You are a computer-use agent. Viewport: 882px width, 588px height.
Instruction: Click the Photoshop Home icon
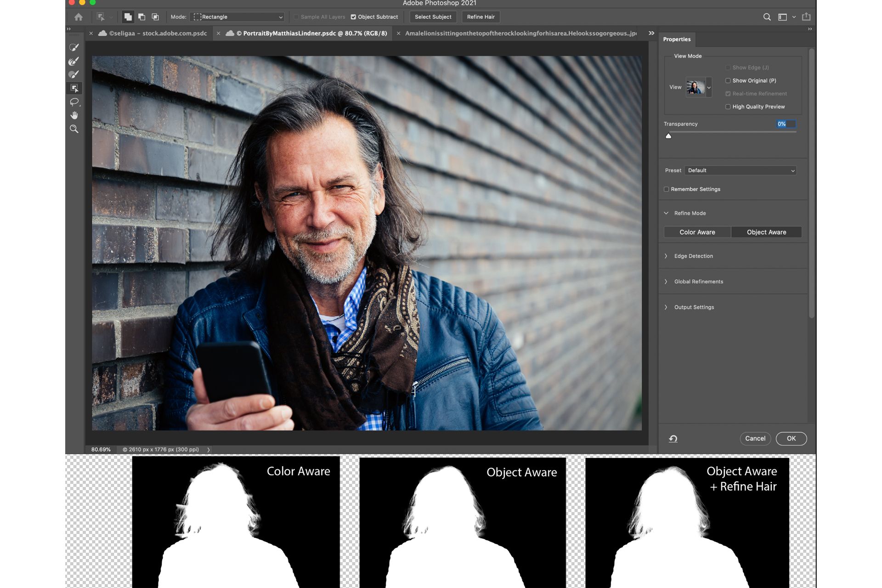(79, 17)
